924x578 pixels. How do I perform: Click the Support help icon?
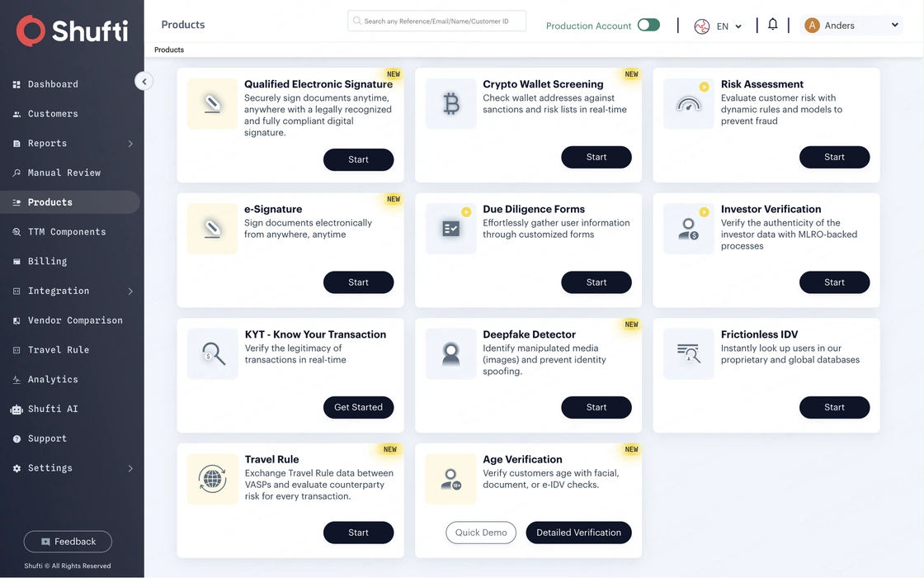tap(16, 438)
